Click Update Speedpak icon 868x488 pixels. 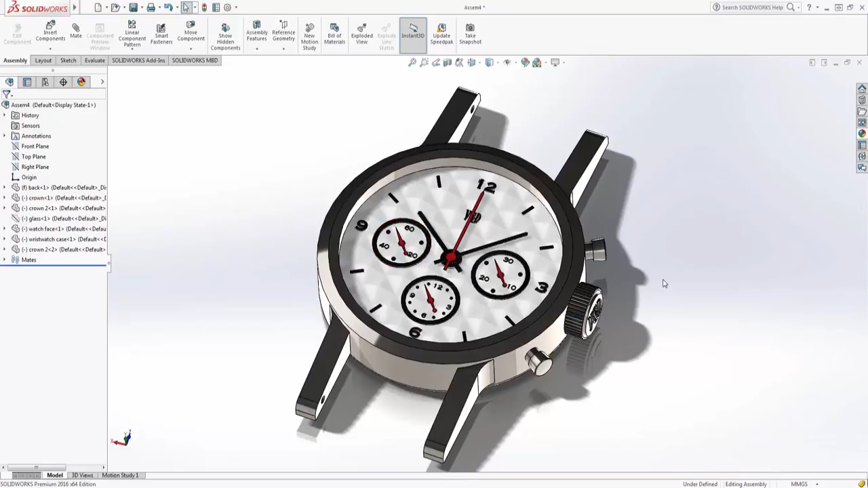pyautogui.click(x=441, y=34)
